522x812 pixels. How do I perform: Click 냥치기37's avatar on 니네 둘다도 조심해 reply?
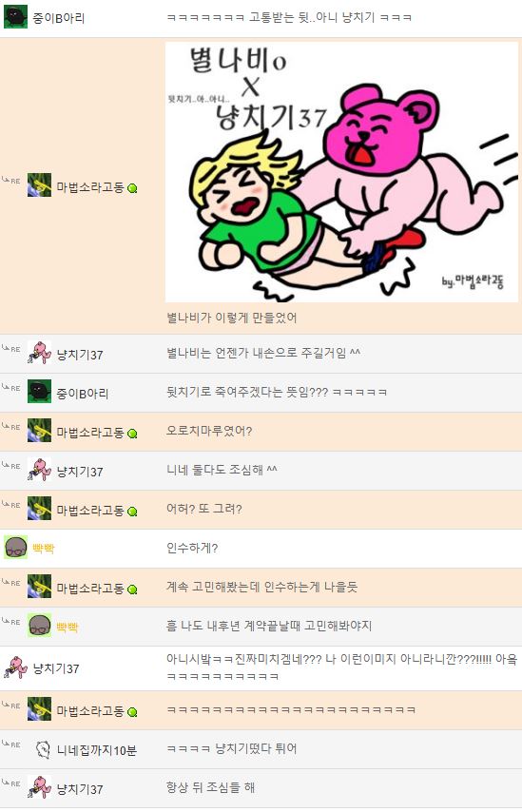(39, 469)
